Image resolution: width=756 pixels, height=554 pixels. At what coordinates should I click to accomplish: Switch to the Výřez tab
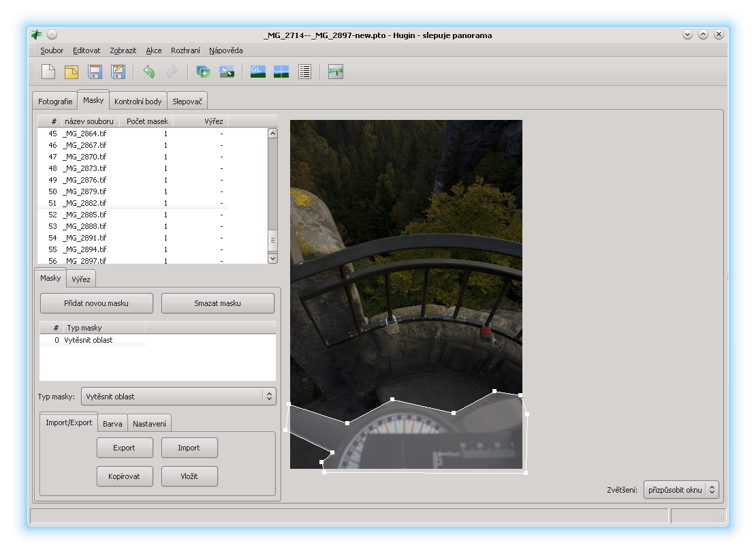(x=81, y=279)
